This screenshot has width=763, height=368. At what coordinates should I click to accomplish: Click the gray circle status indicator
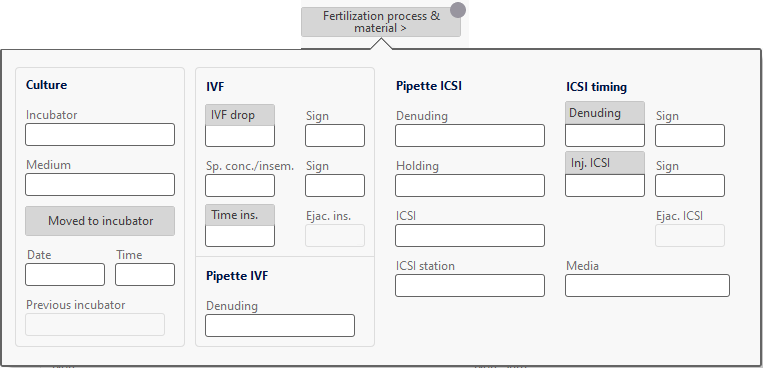pyautogui.click(x=457, y=10)
